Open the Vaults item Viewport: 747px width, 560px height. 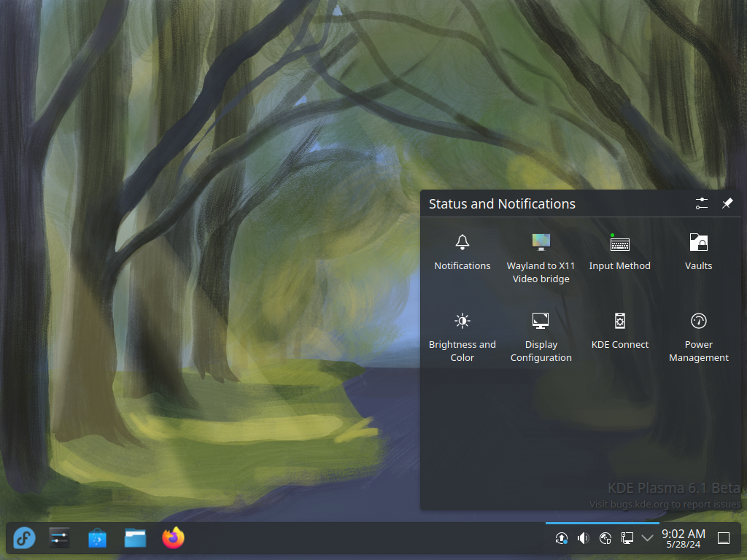[x=698, y=252]
